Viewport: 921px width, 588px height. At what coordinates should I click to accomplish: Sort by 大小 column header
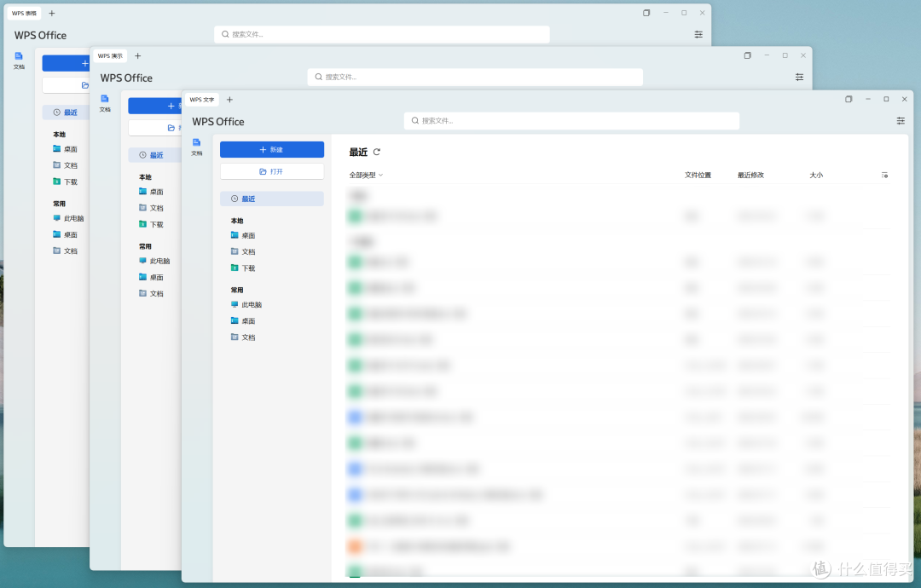coord(816,175)
